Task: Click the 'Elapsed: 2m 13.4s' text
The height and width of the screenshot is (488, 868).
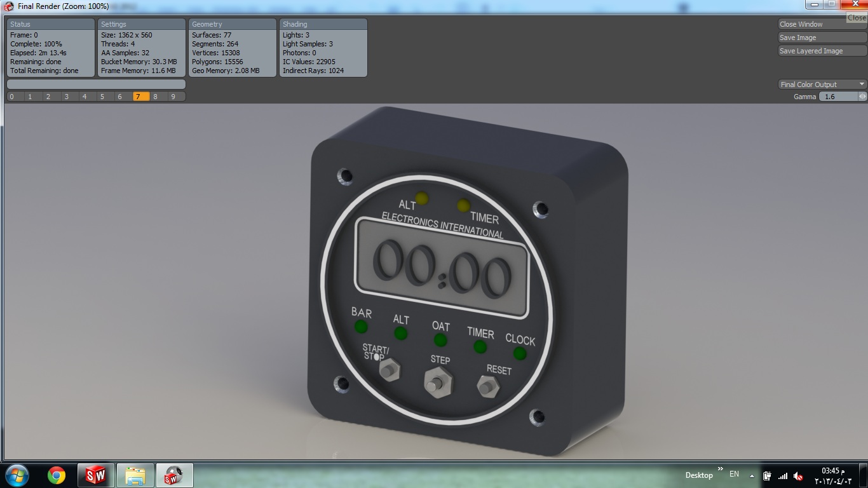Action: coord(39,53)
